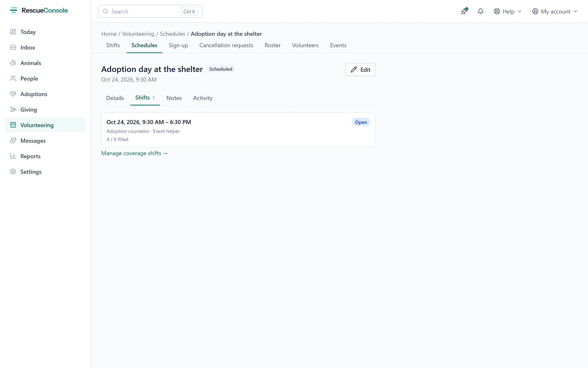Screen dimensions: 588x368
Task: Go to Schedules in the breadcrumb
Action: coord(172,34)
